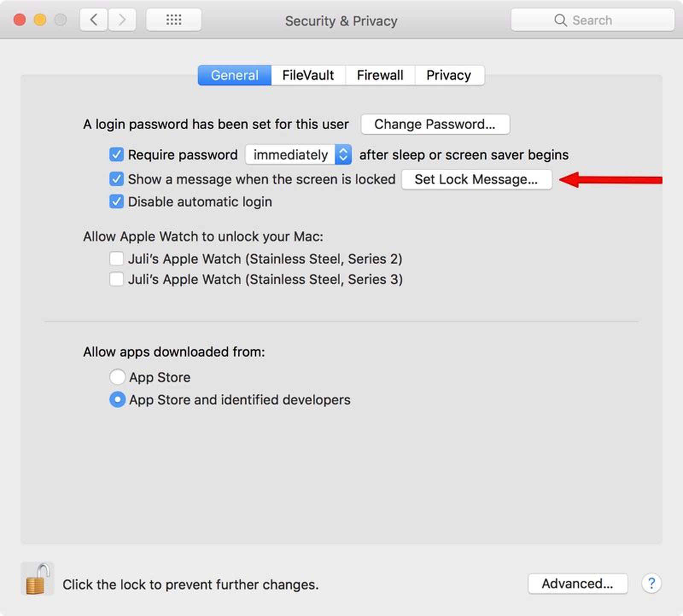The width and height of the screenshot is (683, 616).
Task: Uncheck the Require password checkbox
Action: (x=117, y=154)
